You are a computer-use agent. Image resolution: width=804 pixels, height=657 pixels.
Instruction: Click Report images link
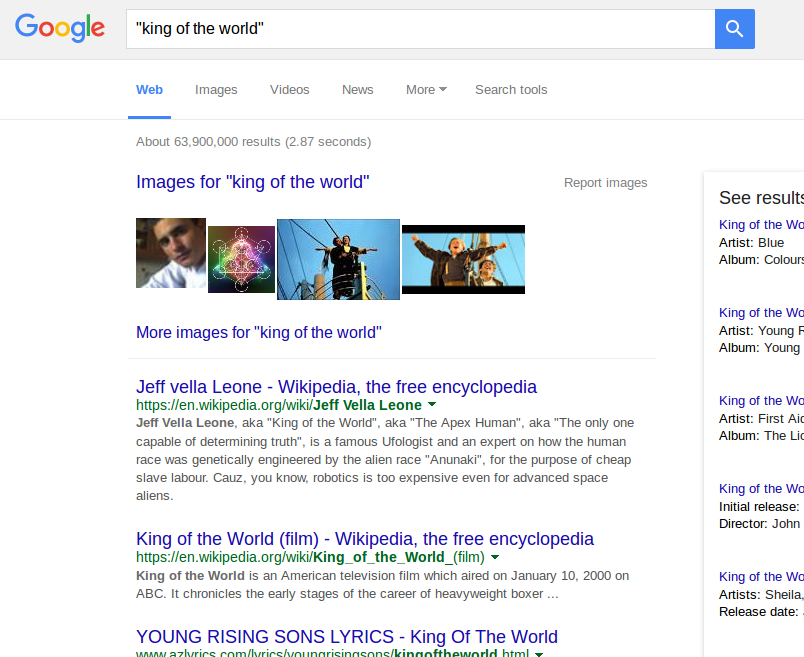coord(606,183)
